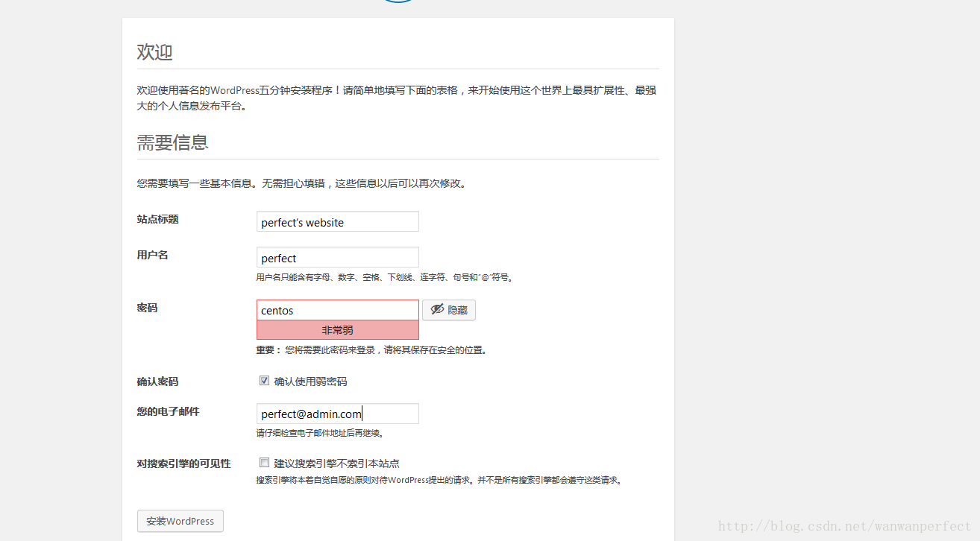The width and height of the screenshot is (980, 541).
Task: Hide the password with the 隐藏 button
Action: pyautogui.click(x=449, y=310)
